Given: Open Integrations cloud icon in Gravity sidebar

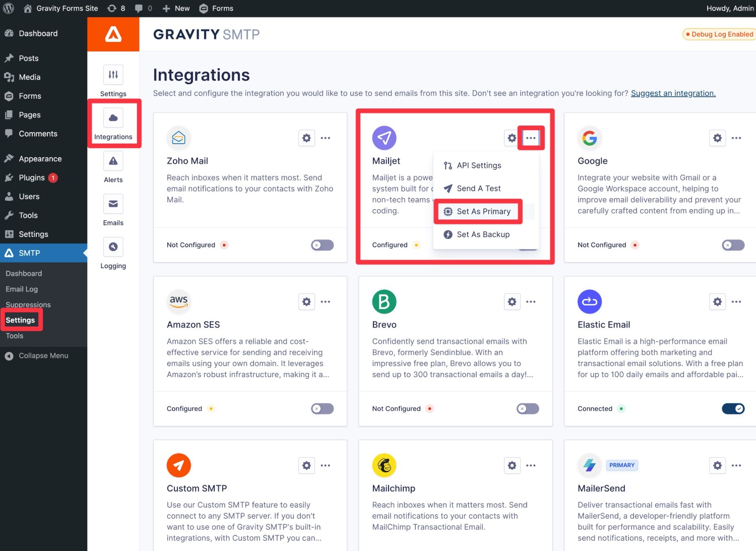Looking at the screenshot, I should (x=113, y=117).
